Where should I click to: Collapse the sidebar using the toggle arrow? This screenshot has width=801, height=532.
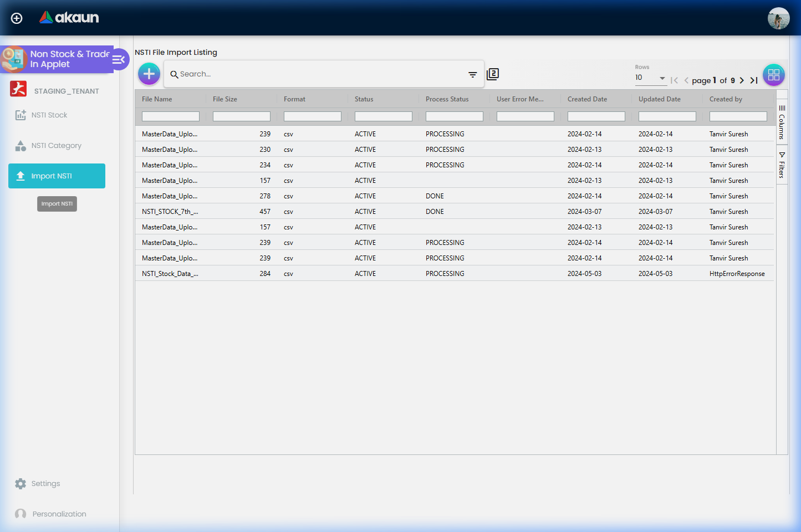point(118,59)
